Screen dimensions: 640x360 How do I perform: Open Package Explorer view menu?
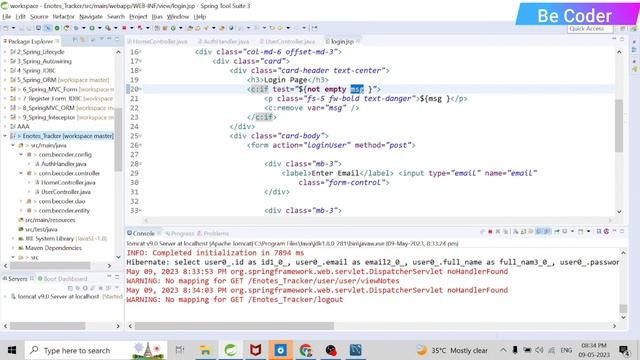coord(101,40)
